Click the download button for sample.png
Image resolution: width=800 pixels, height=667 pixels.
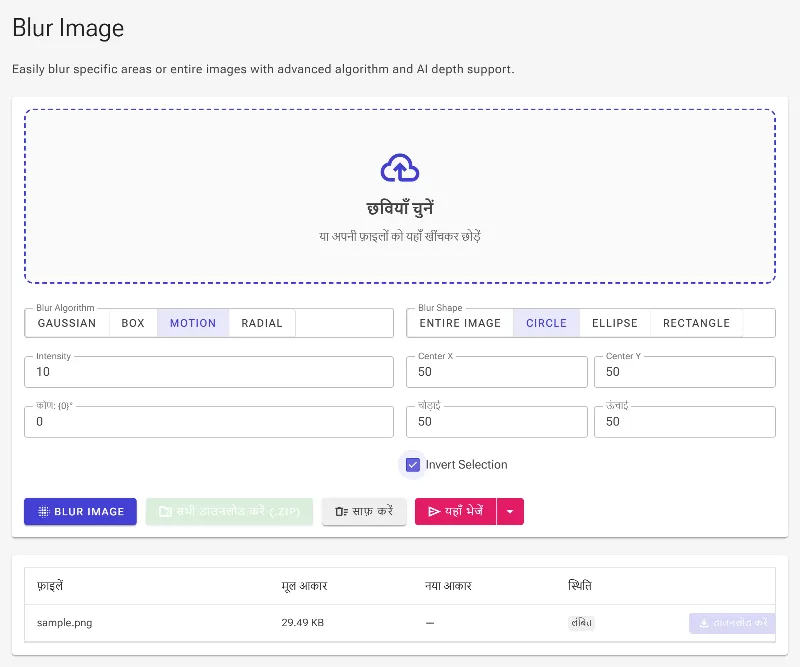(732, 623)
